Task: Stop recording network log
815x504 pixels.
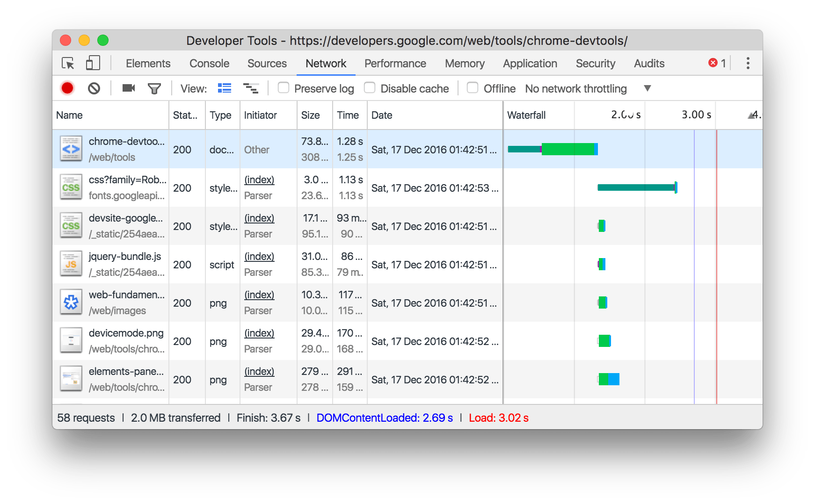Action: [67, 88]
